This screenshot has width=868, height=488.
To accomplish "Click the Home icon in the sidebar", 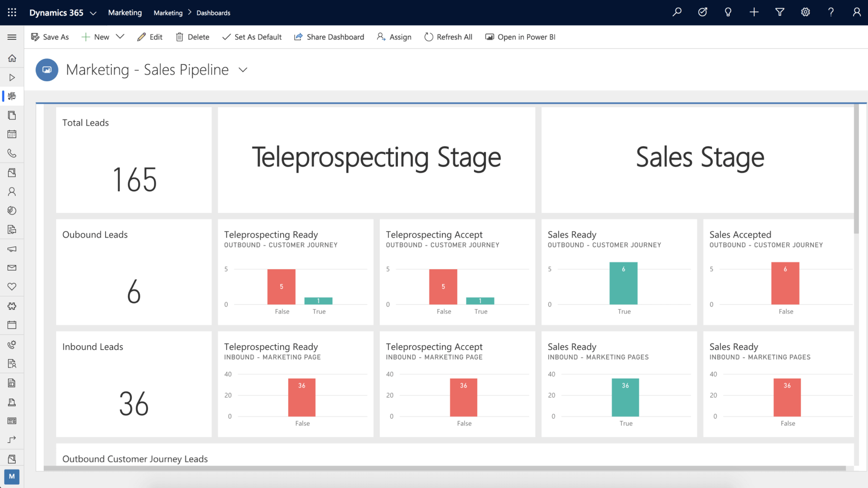I will pyautogui.click(x=12, y=58).
